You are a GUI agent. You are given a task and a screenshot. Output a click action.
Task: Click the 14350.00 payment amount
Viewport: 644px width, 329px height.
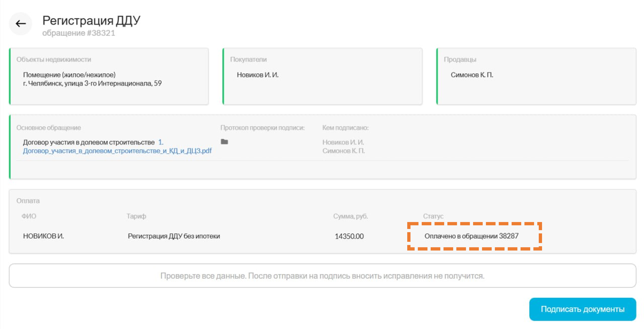click(349, 236)
